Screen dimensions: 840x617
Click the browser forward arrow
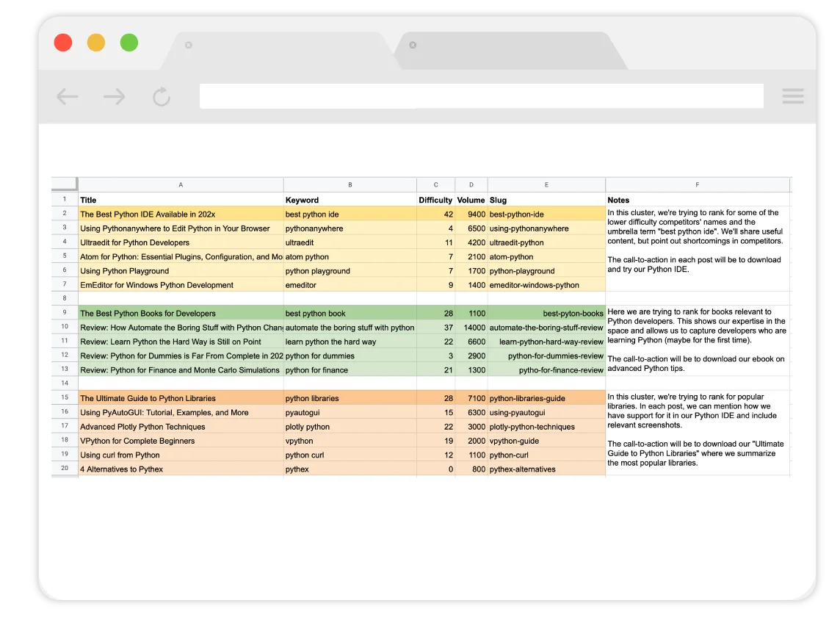click(x=114, y=97)
